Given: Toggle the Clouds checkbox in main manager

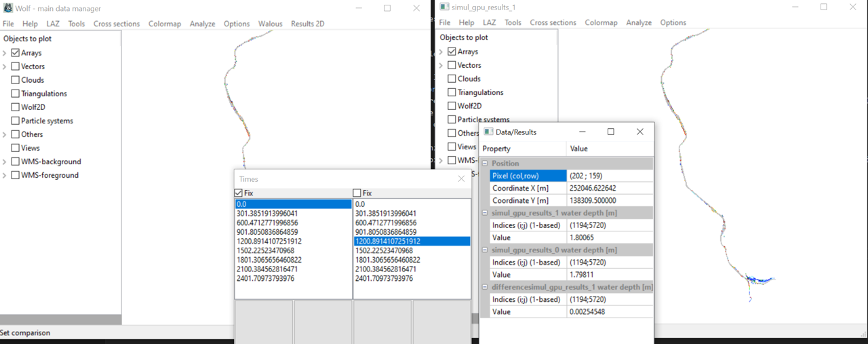Looking at the screenshot, I should (x=15, y=80).
